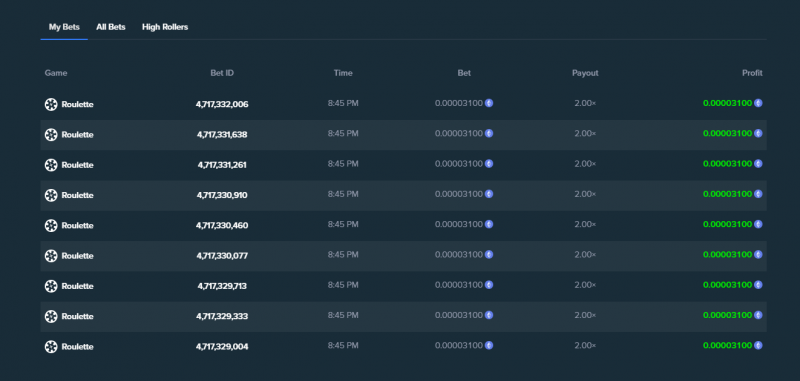Open the All Bets tab
The width and height of the screenshot is (800, 381).
coord(111,27)
